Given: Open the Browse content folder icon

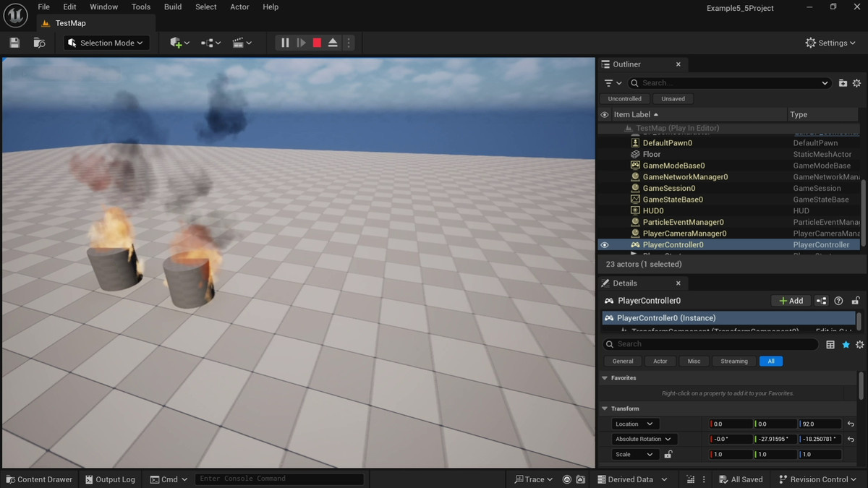Looking at the screenshot, I should [40, 43].
